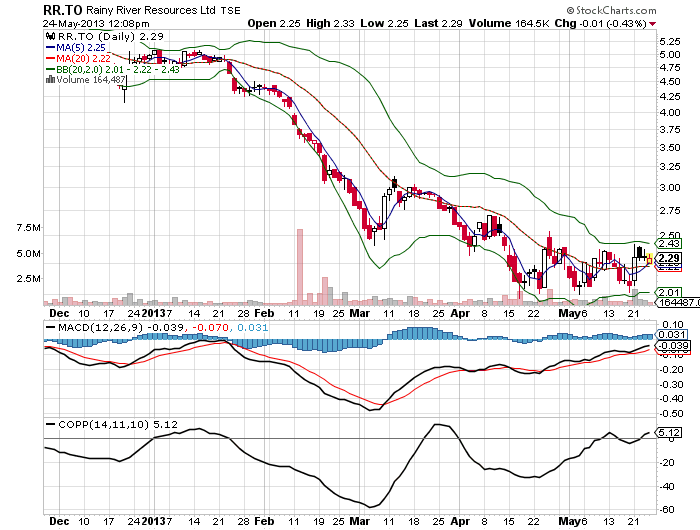
Task: Click the StockCharts.com copyright label
Action: click(x=612, y=10)
